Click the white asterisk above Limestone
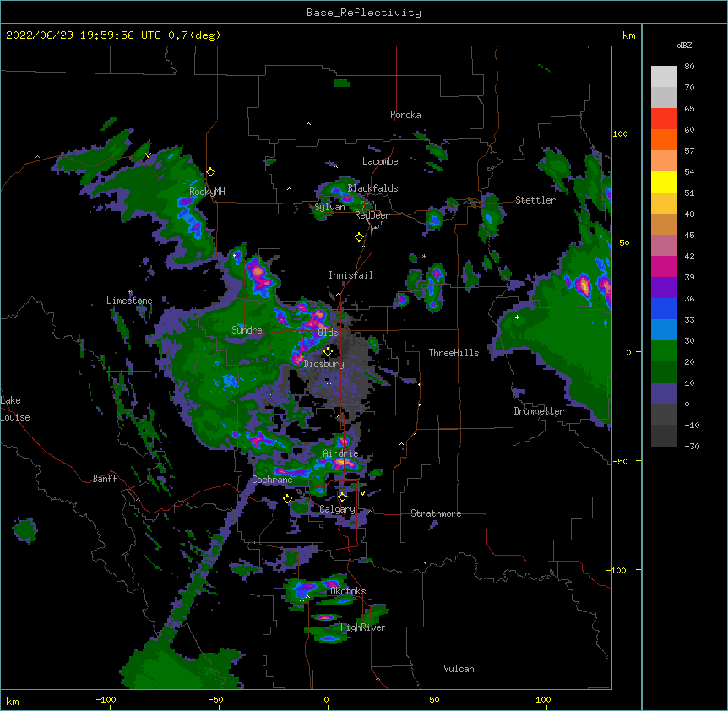Screen dimensions: 728x711 (x=130, y=292)
